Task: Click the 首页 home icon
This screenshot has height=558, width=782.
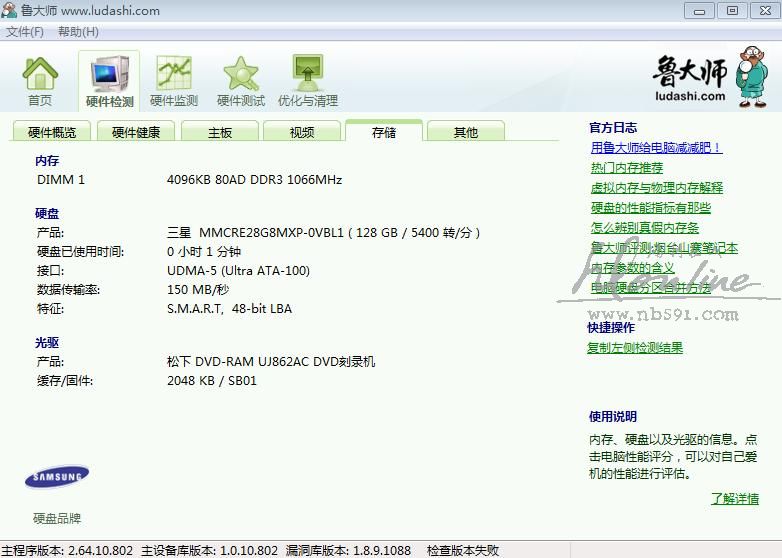Action: (x=40, y=80)
